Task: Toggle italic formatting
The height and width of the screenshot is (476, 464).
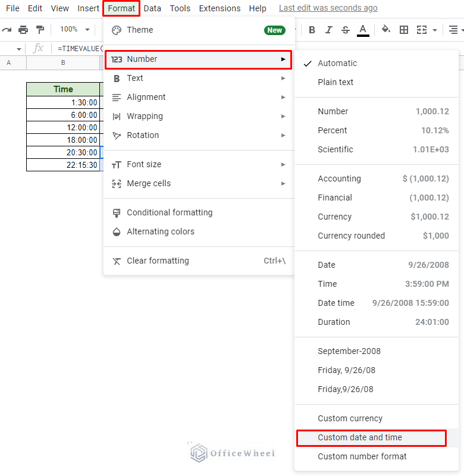Action: [328, 30]
